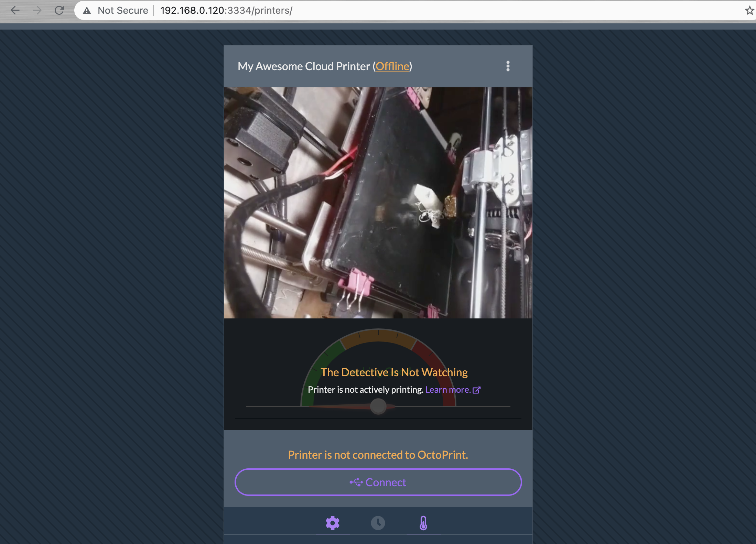Go back with the browser back arrow
Viewport: 756px width, 544px height.
15,10
